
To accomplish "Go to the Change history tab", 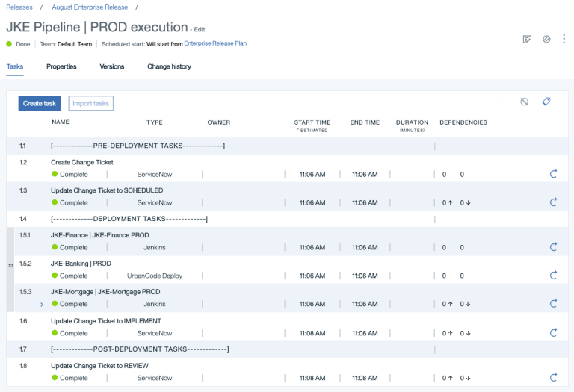I will [169, 66].
